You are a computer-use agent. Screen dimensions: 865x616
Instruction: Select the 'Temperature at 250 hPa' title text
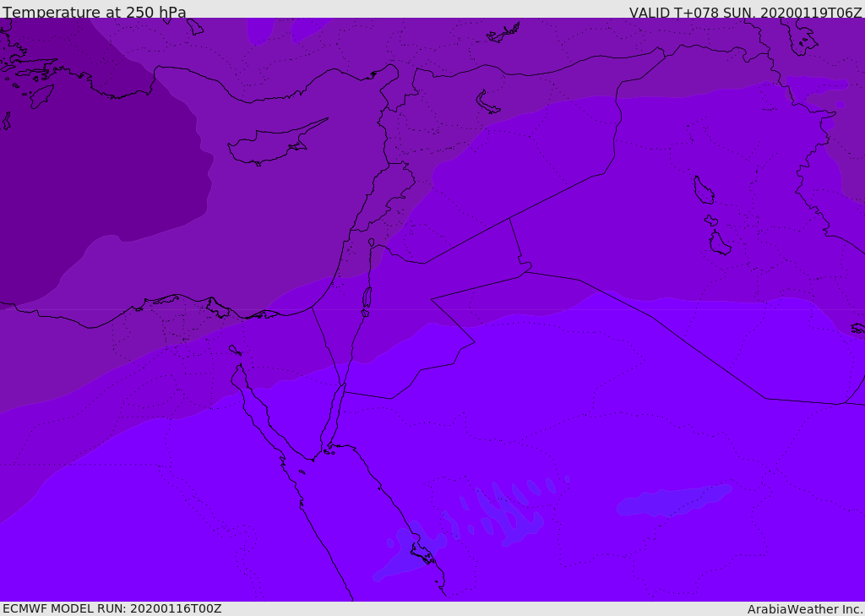95,12
